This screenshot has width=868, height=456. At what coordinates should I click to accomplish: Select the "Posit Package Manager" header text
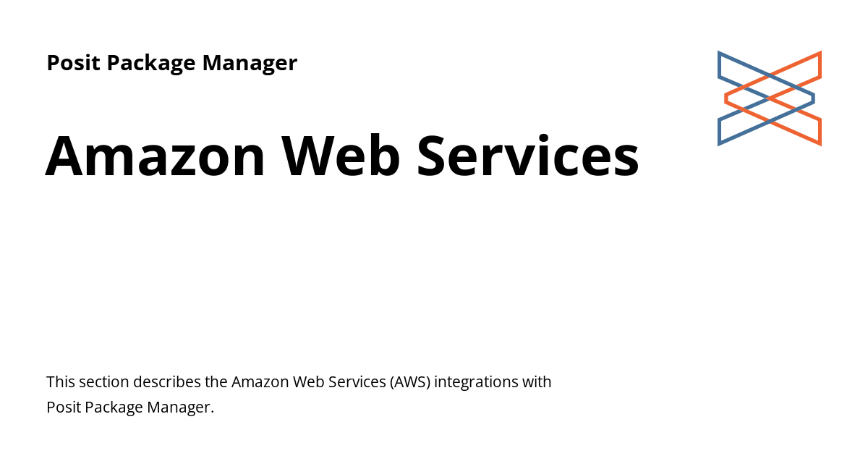(171, 63)
